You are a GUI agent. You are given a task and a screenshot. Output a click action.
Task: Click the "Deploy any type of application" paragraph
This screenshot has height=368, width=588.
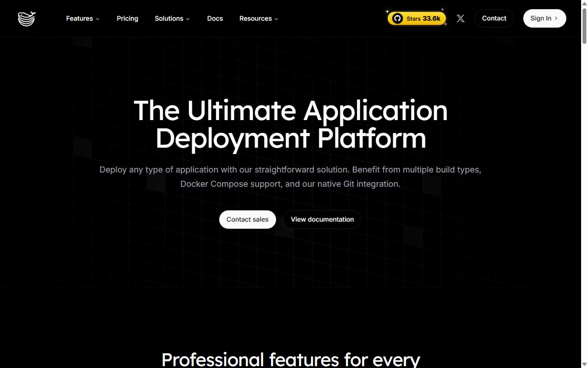(x=290, y=177)
